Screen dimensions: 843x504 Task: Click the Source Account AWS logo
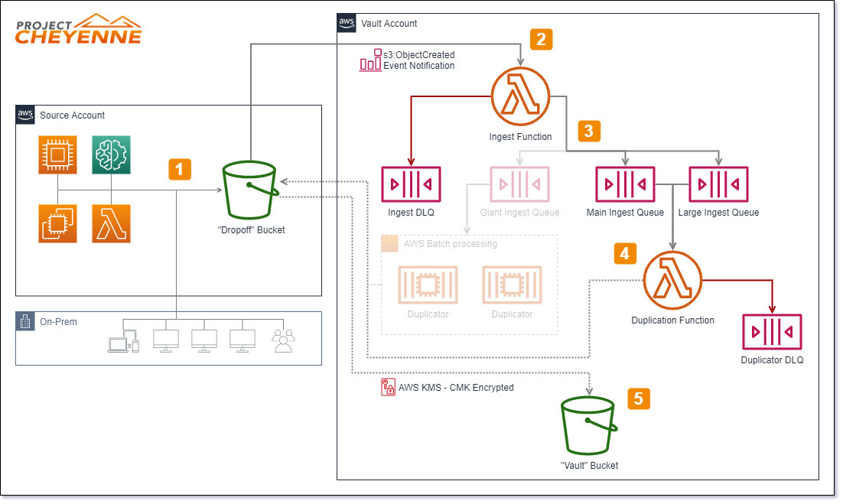pos(25,115)
